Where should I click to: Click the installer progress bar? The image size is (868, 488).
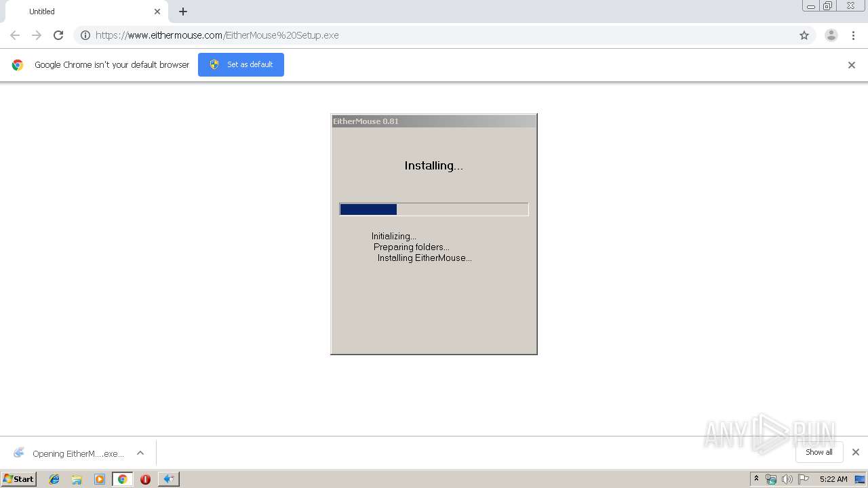point(434,209)
